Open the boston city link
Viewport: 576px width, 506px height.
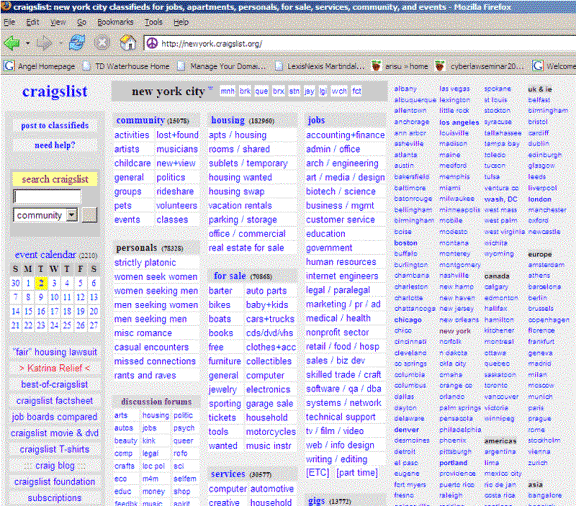click(406, 243)
